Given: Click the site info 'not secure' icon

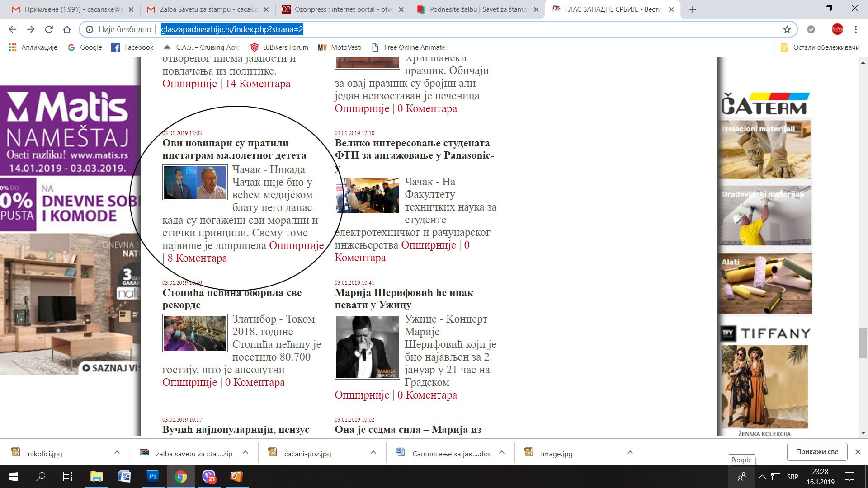Looking at the screenshot, I should click(x=90, y=29).
